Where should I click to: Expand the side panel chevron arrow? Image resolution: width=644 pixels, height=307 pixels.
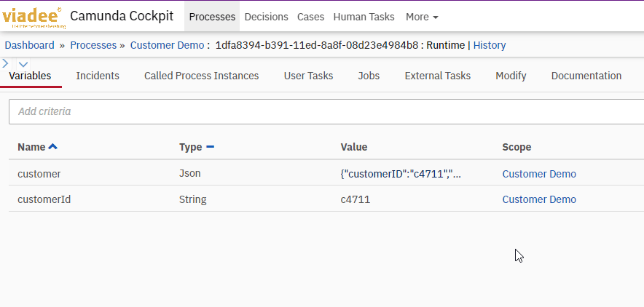point(5,63)
